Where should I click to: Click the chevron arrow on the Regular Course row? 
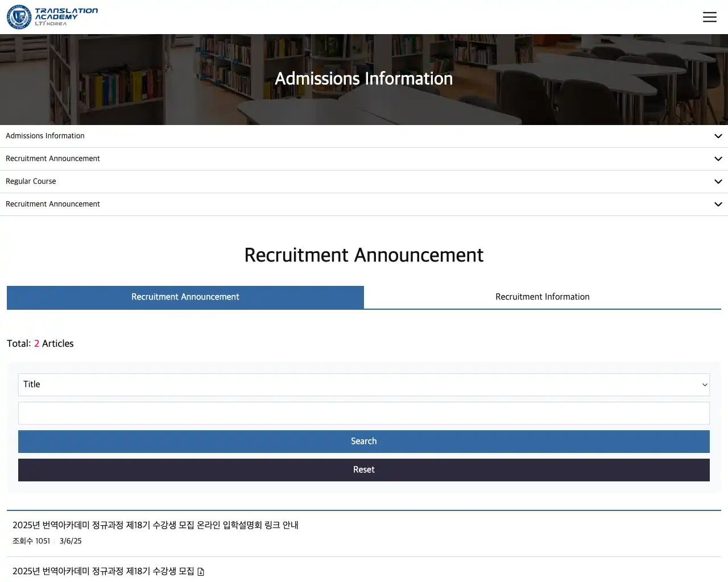(718, 182)
